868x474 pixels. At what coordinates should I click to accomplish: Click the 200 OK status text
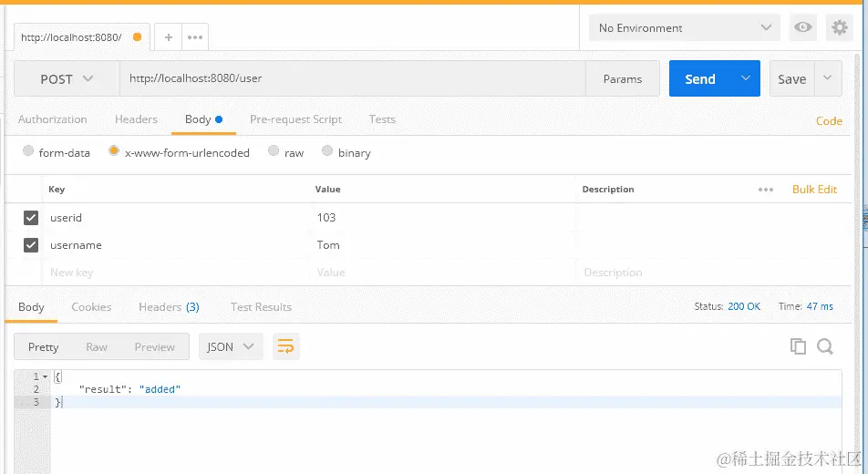pyautogui.click(x=744, y=306)
